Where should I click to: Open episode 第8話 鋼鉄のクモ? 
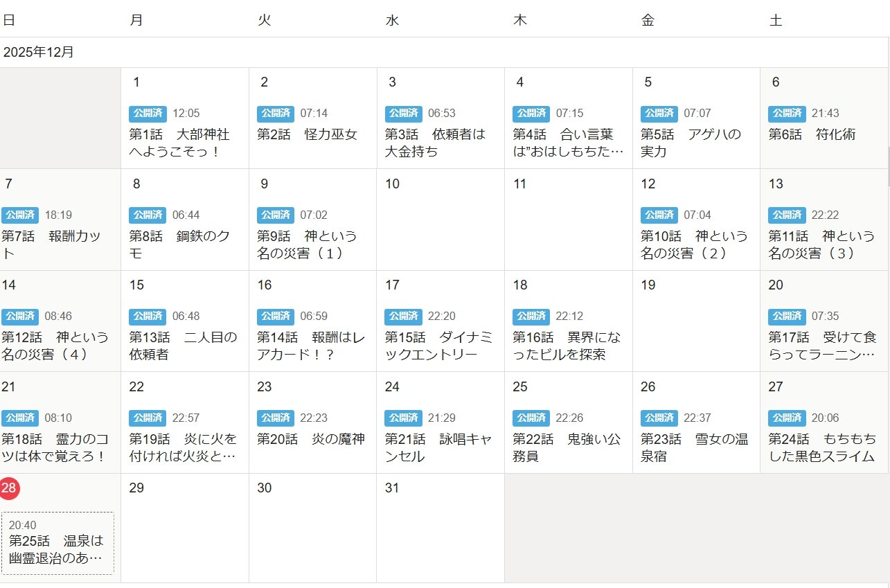tap(179, 244)
